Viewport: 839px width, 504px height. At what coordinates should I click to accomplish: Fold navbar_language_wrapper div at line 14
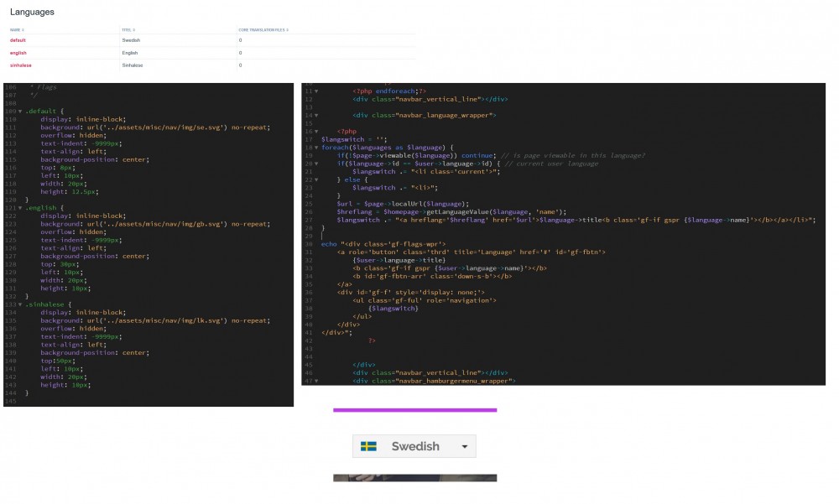(x=316, y=115)
